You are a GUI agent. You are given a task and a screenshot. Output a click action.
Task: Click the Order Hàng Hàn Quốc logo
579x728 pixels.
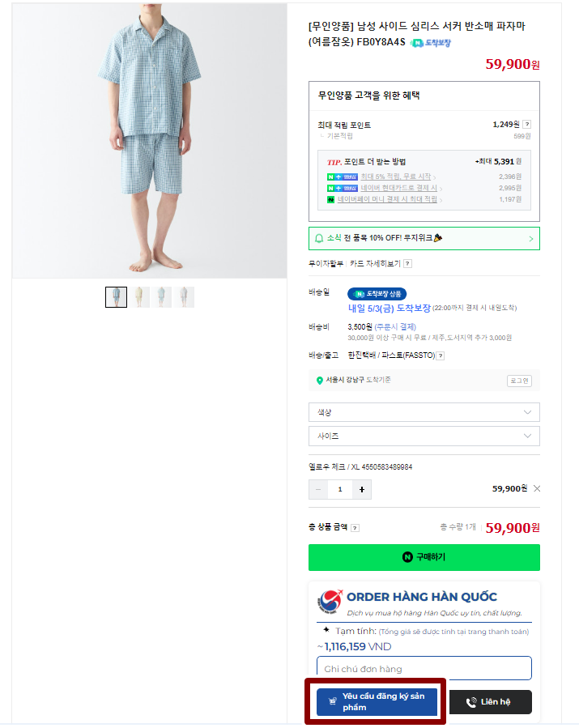click(x=330, y=603)
